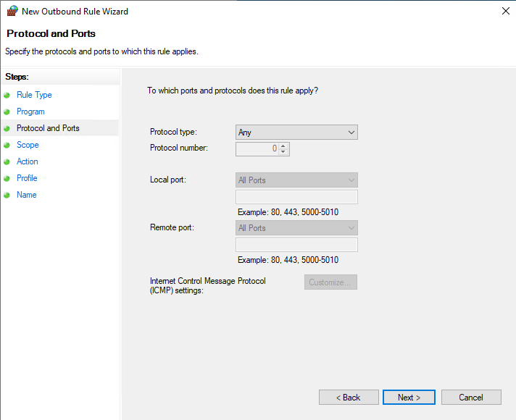
Task: Click the firewall wizard title bar icon
Action: tap(12, 12)
